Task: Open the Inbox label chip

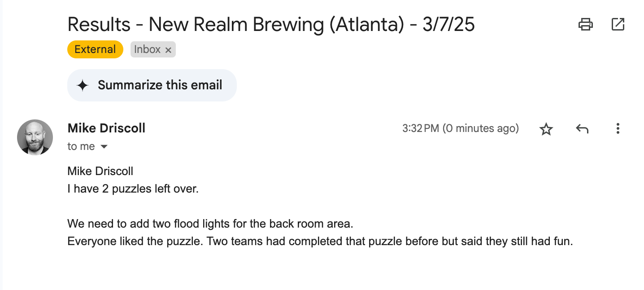Action: 147,49
